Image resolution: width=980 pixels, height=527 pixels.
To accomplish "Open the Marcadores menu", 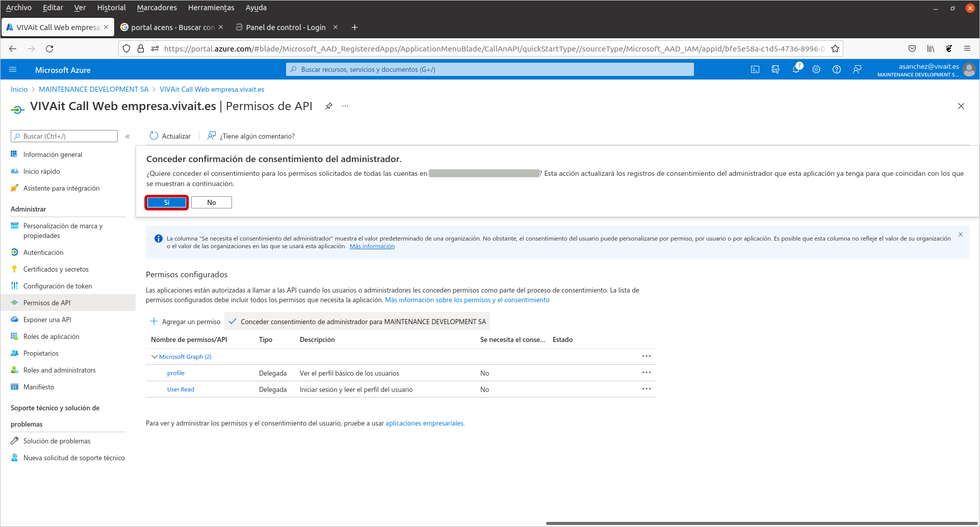I will [157, 8].
